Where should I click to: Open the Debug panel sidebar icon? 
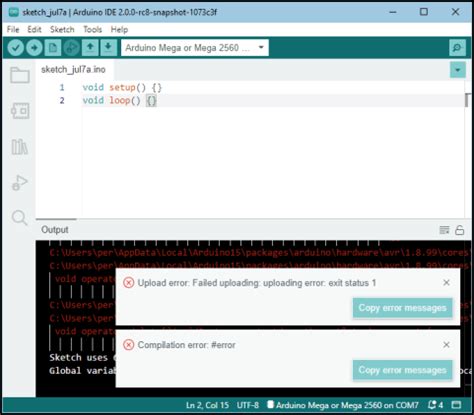(20, 182)
